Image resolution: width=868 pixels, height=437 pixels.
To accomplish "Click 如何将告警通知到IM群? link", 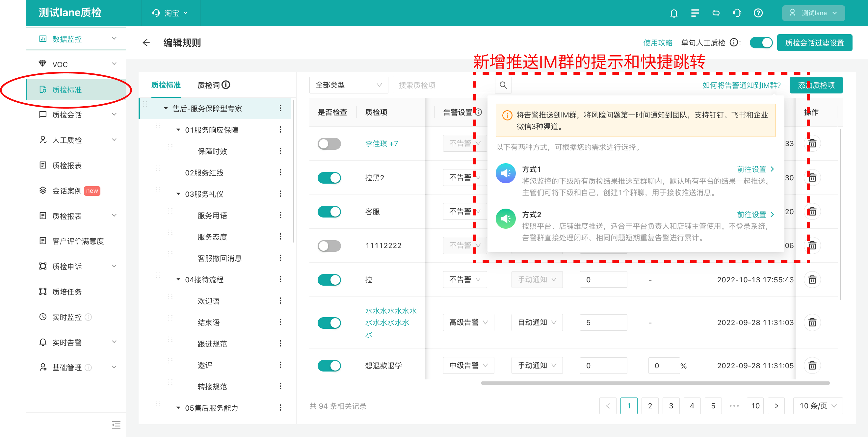I will [741, 85].
